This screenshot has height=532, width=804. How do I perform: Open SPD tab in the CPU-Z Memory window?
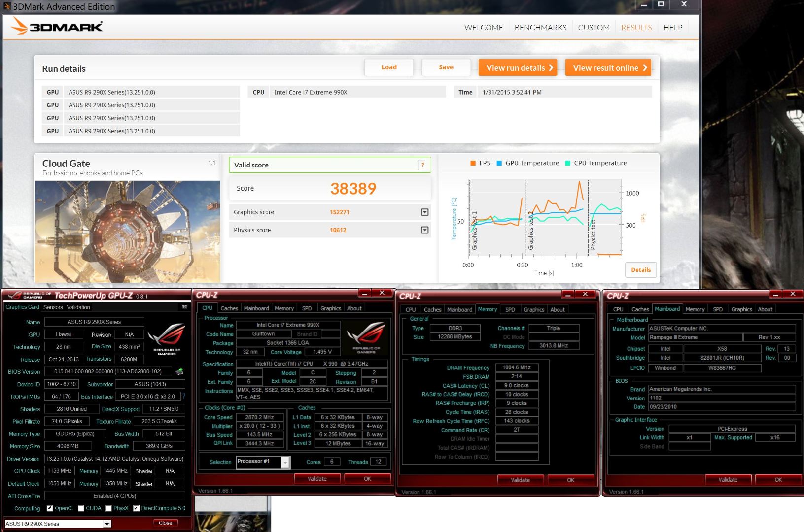pos(510,310)
